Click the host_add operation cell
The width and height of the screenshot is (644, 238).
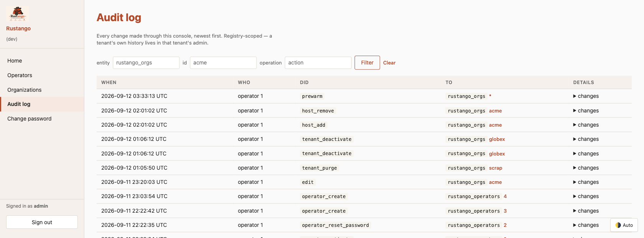(x=314, y=125)
